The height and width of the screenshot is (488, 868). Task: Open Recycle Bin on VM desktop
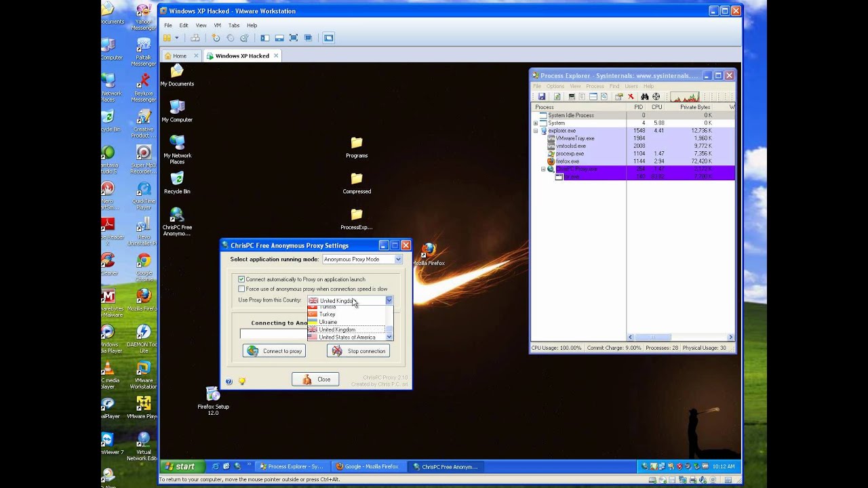177,182
